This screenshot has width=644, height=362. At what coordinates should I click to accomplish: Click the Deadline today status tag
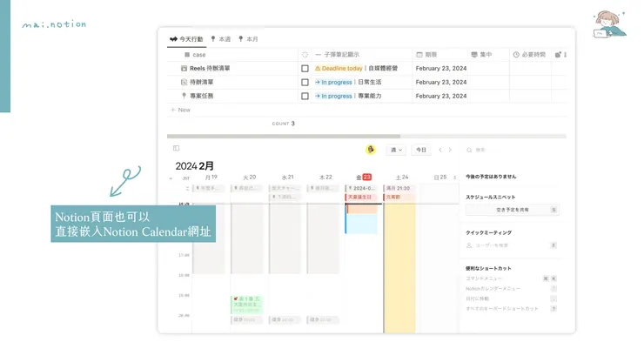tap(339, 68)
